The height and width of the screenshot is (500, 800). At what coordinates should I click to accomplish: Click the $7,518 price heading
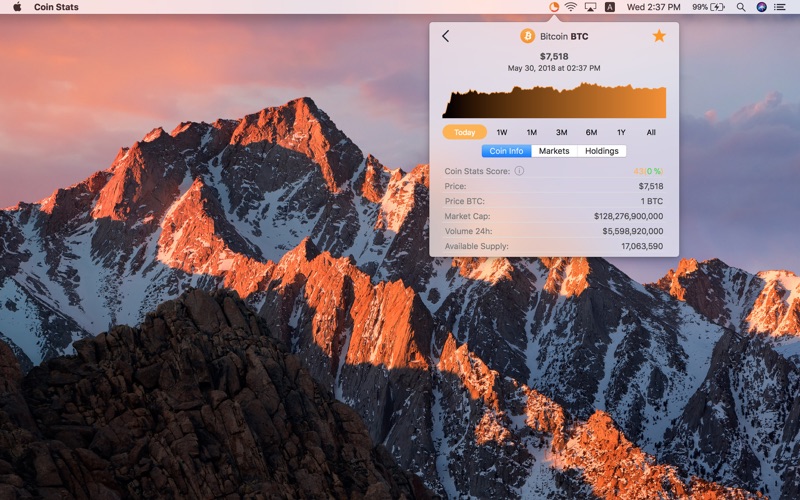[x=554, y=56]
